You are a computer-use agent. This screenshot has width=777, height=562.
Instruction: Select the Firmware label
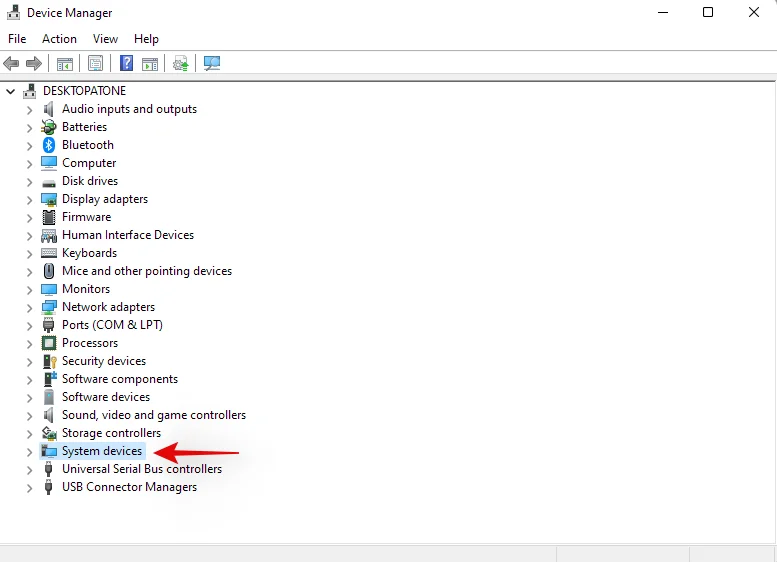(x=86, y=217)
